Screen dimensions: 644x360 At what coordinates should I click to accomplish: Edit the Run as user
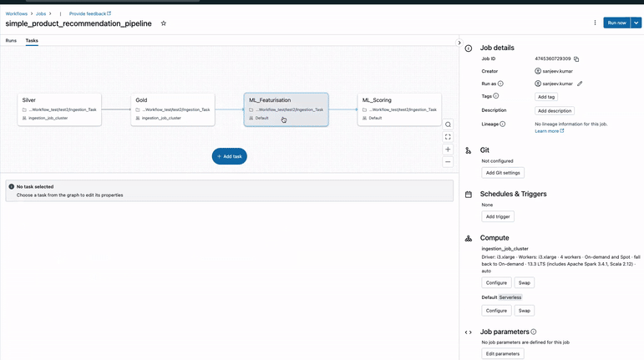coord(580,84)
